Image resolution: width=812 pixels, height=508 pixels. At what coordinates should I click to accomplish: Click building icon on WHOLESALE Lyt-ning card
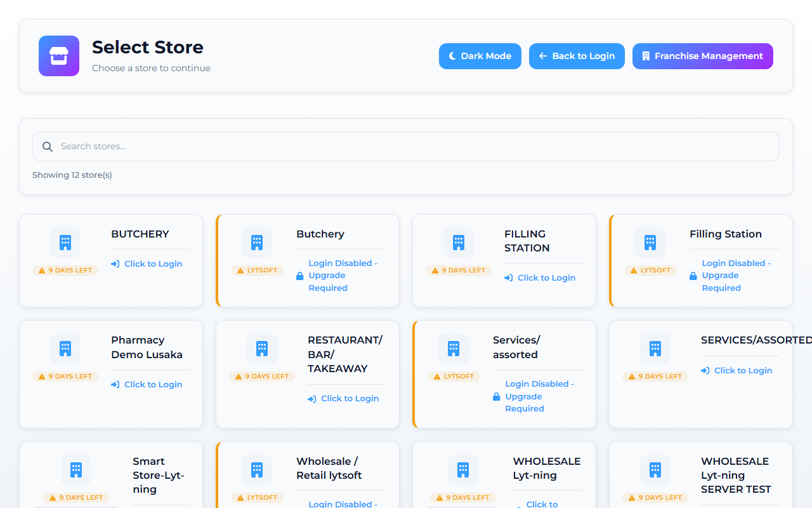(463, 470)
